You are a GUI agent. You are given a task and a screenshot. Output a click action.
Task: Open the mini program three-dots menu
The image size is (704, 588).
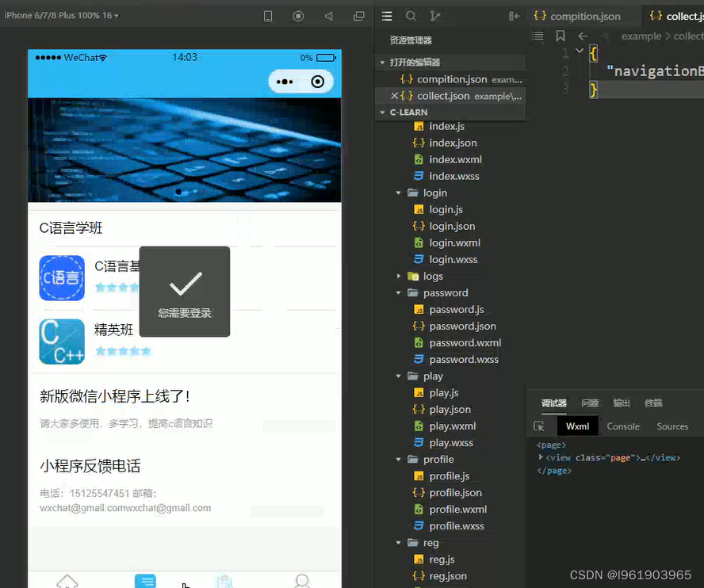pyautogui.click(x=285, y=82)
